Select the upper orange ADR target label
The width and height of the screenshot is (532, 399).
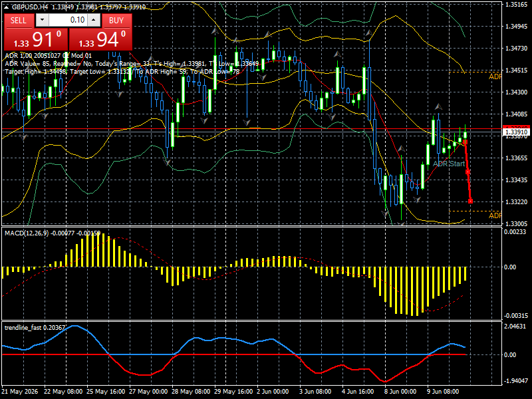[495, 77]
